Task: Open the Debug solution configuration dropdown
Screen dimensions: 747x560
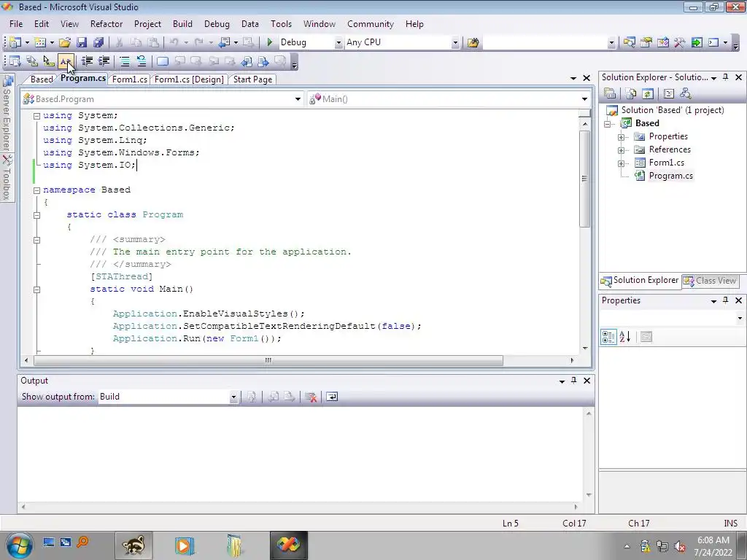Action: [338, 43]
